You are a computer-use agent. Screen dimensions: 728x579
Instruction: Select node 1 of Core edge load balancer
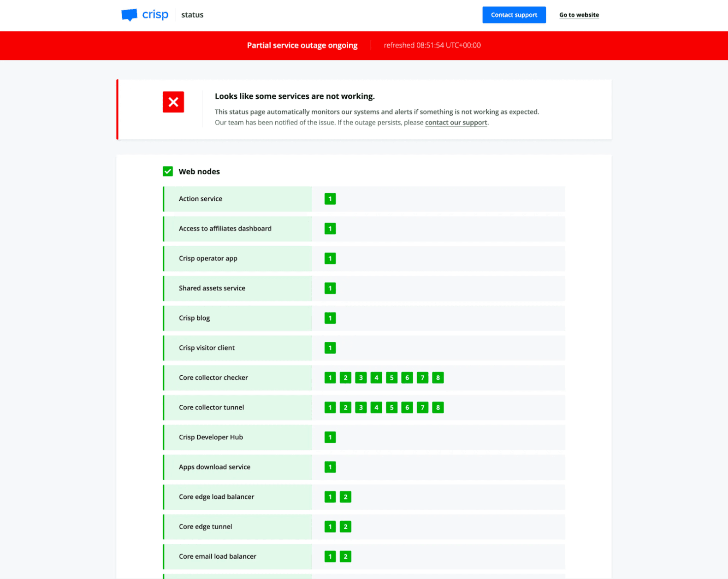tap(330, 497)
